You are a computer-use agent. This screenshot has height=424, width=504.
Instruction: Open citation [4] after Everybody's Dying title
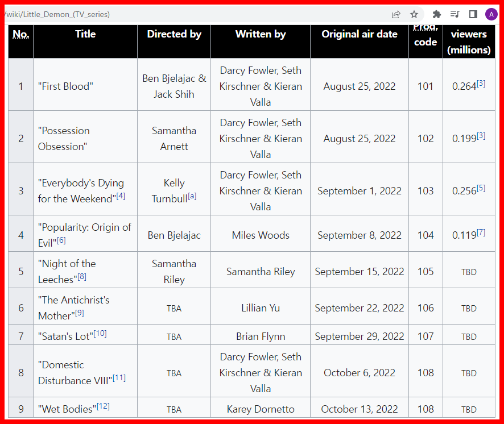pyautogui.click(x=121, y=196)
